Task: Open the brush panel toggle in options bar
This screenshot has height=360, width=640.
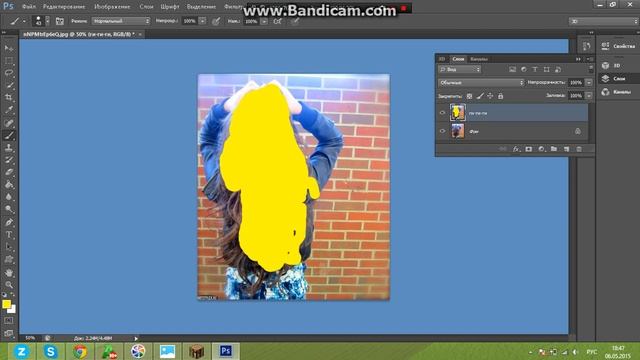Action: pos(60,21)
